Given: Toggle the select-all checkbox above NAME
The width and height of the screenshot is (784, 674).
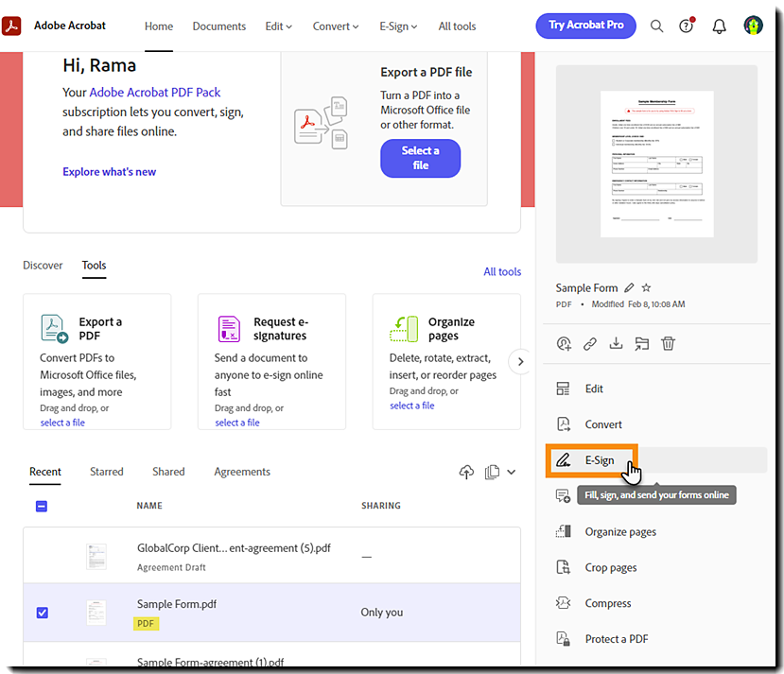Looking at the screenshot, I should pos(42,506).
